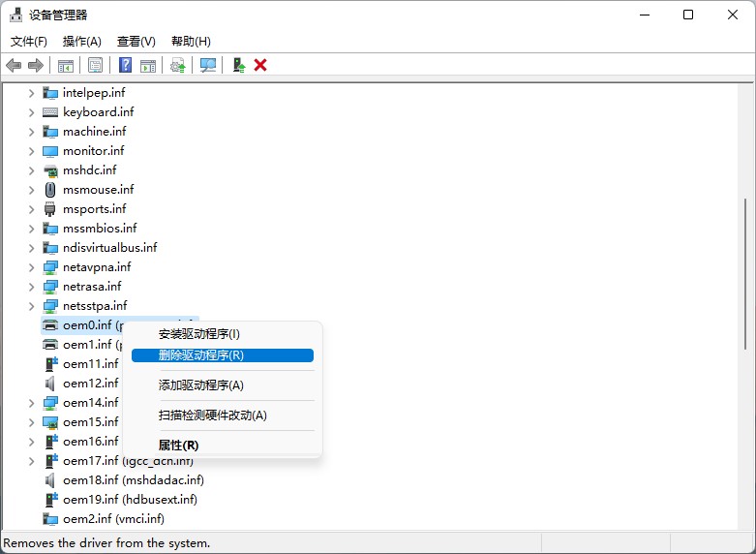
Task: Click the blue question mark Help icon
Action: coord(126,65)
